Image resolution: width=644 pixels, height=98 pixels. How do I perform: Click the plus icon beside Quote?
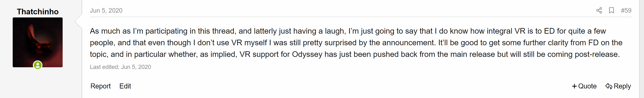575,86
